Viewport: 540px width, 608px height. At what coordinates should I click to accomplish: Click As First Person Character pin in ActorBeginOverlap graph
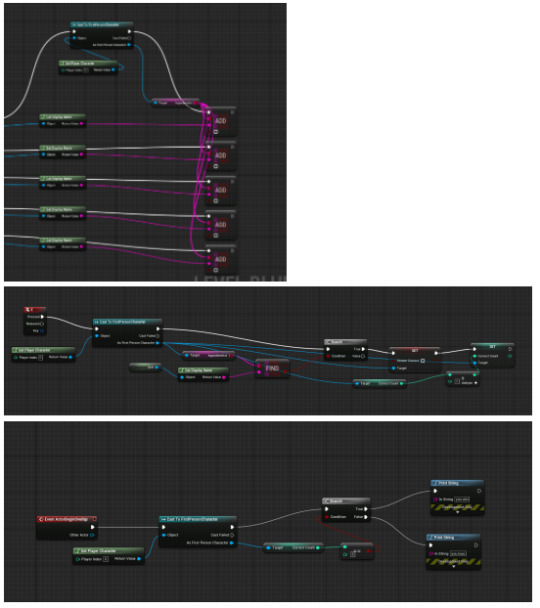tap(232, 543)
